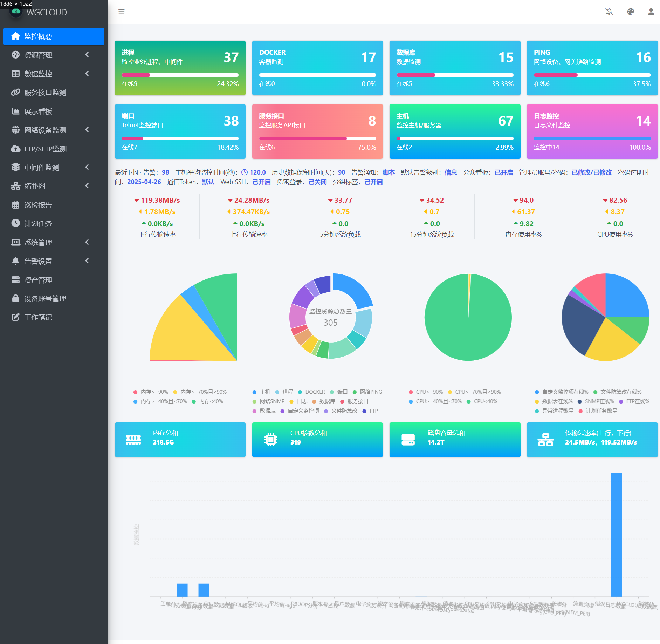
Task: Click the gauge icon for 资源管理
Action: coord(15,55)
